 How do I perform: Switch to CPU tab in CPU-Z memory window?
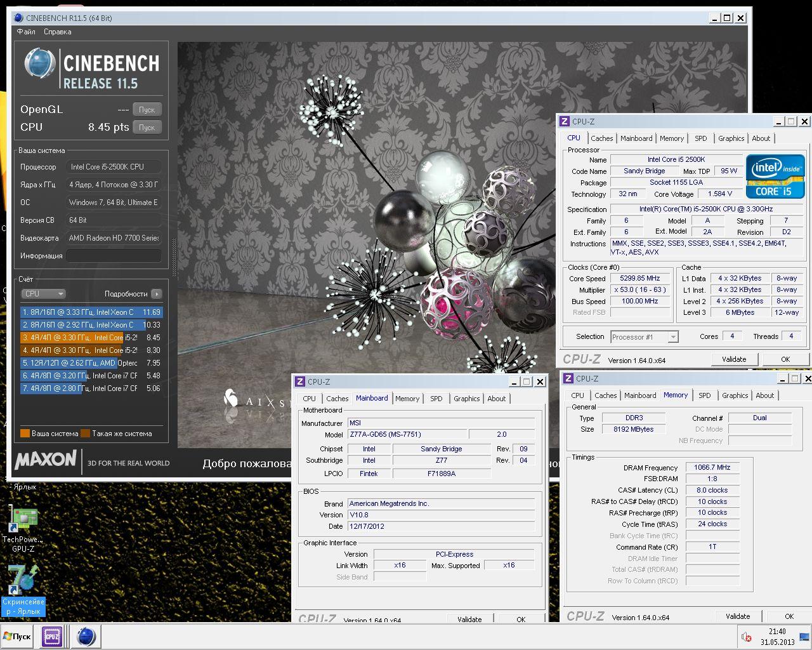[577, 395]
